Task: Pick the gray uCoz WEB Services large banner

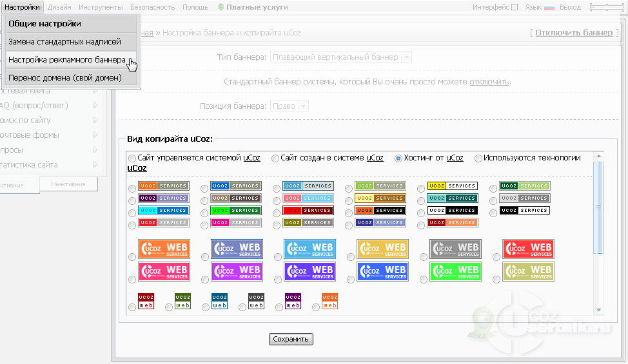Action: tap(455, 249)
